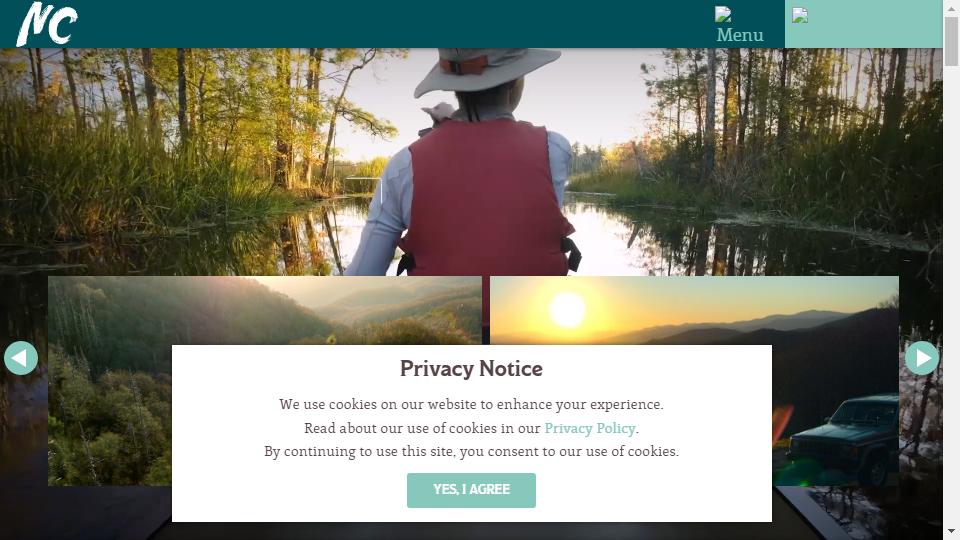The height and width of the screenshot is (540, 960).
Task: Select the sunset with jeep thumbnail
Action: pos(835,381)
